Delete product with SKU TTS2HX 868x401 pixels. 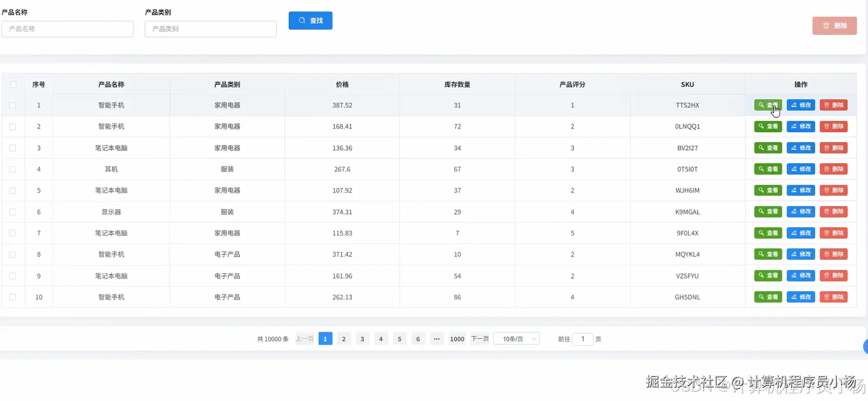(x=834, y=105)
